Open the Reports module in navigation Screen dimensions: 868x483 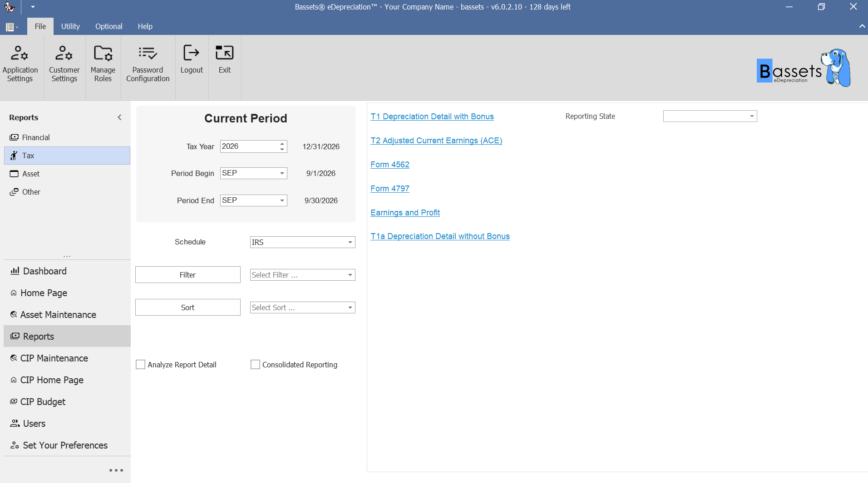(x=67, y=337)
